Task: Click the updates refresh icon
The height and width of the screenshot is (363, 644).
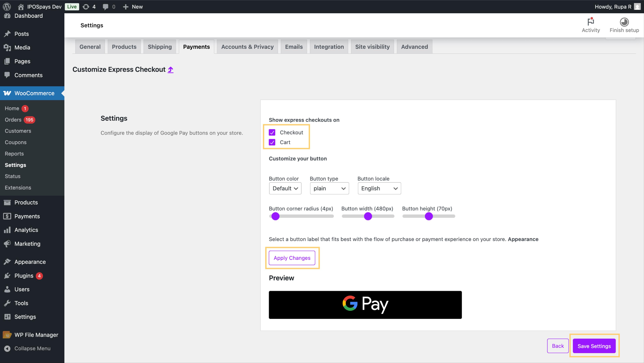Action: click(x=86, y=7)
